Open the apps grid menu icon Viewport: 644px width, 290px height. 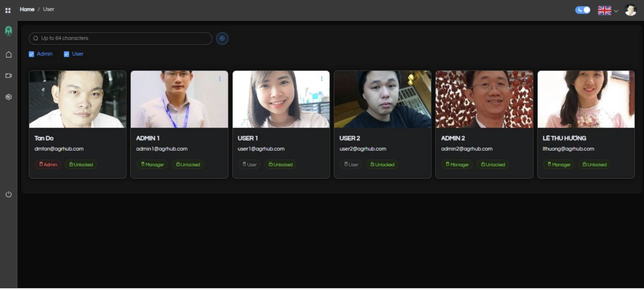pos(8,10)
